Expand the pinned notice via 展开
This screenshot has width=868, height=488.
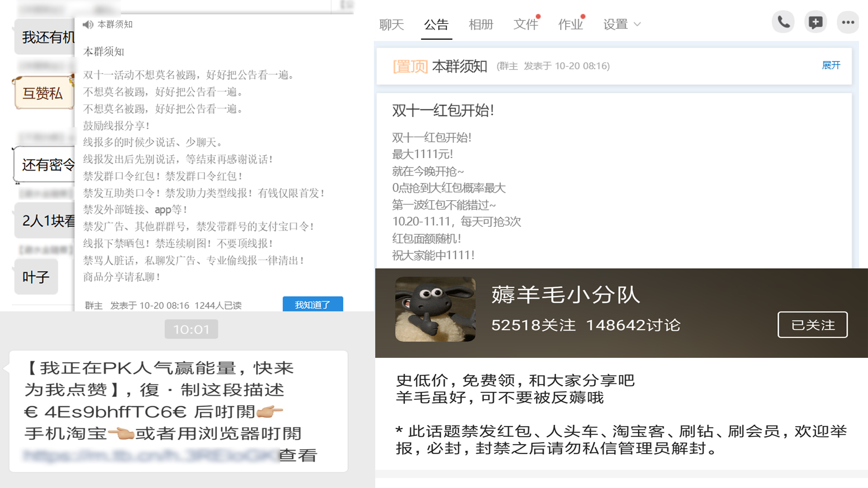point(830,66)
